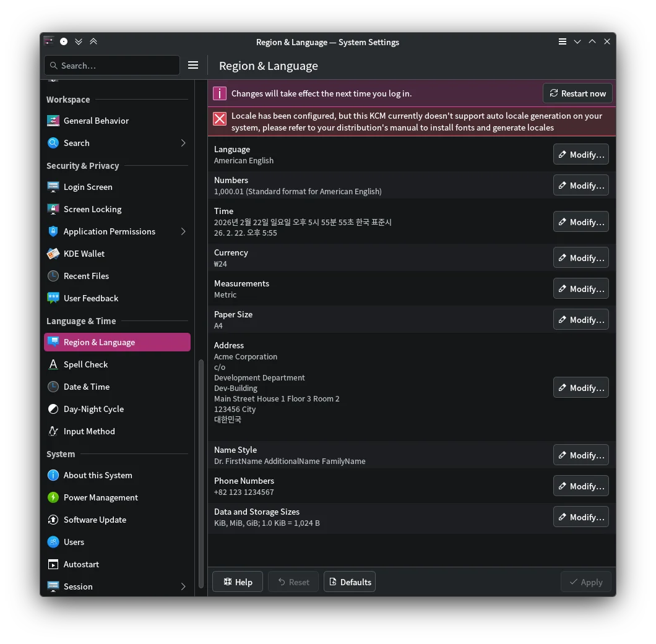Toggle the pin window button in titlebar

point(64,41)
